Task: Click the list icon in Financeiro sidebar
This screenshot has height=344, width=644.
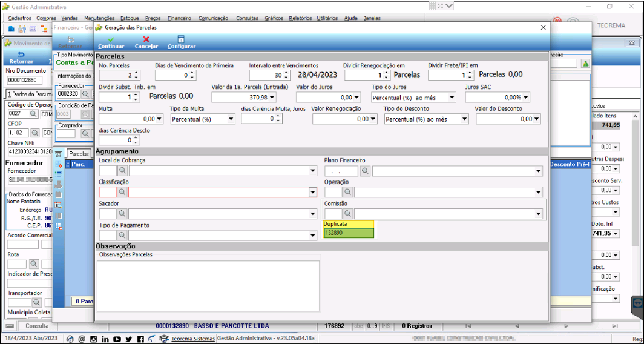Action: coord(59,174)
